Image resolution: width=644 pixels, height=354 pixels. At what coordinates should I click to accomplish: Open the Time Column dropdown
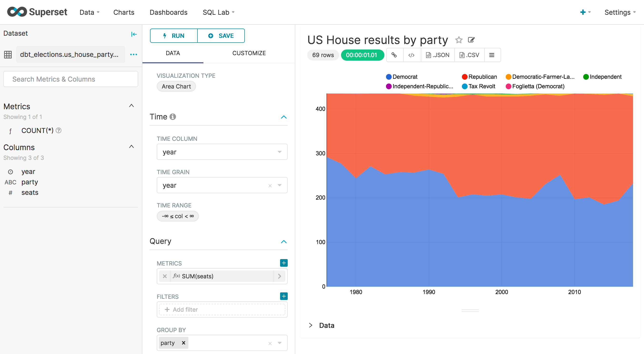click(222, 152)
